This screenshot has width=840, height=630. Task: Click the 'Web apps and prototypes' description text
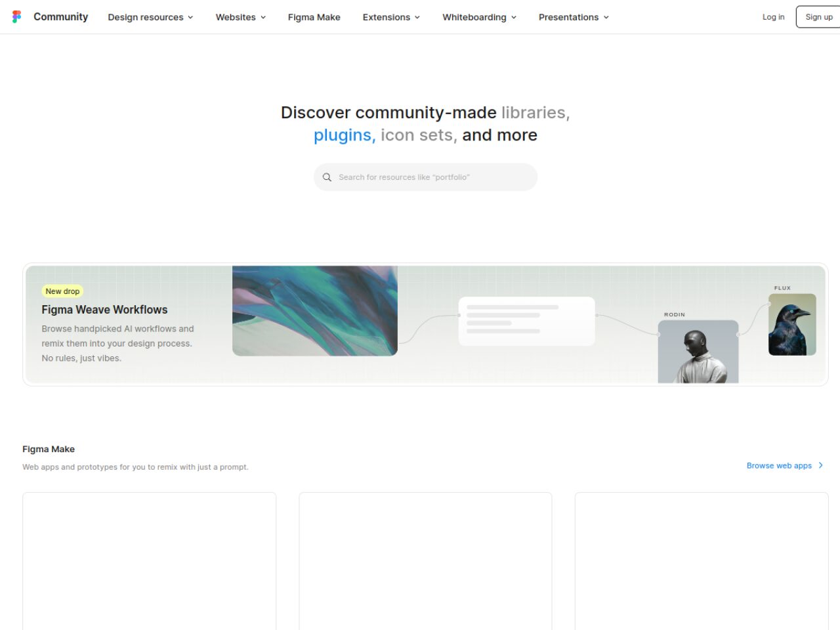(135, 467)
